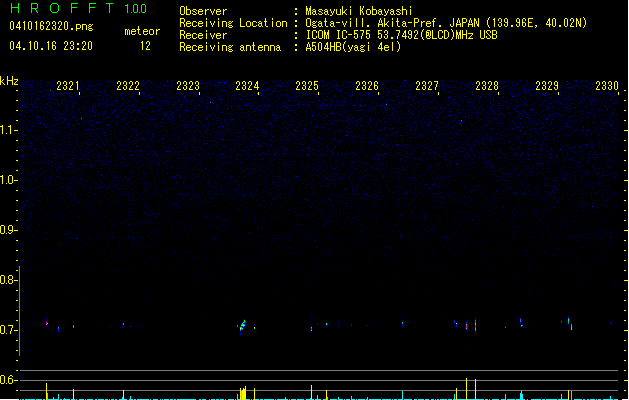Click the 'Receiver' field label
Viewport: 629px width, 400px height.
(203, 35)
